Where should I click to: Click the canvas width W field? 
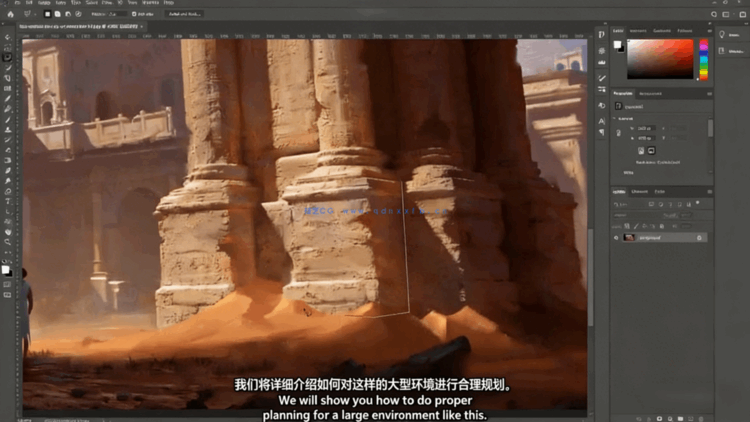click(647, 128)
